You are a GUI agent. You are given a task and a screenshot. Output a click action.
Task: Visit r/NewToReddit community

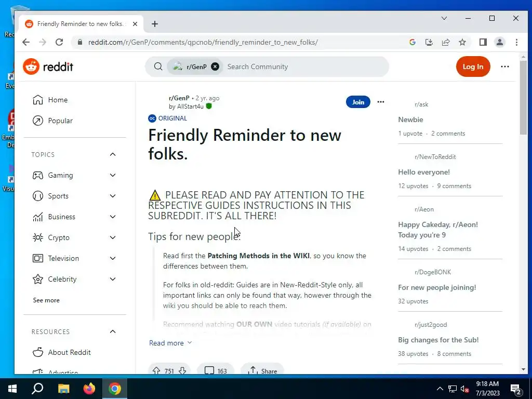click(435, 157)
